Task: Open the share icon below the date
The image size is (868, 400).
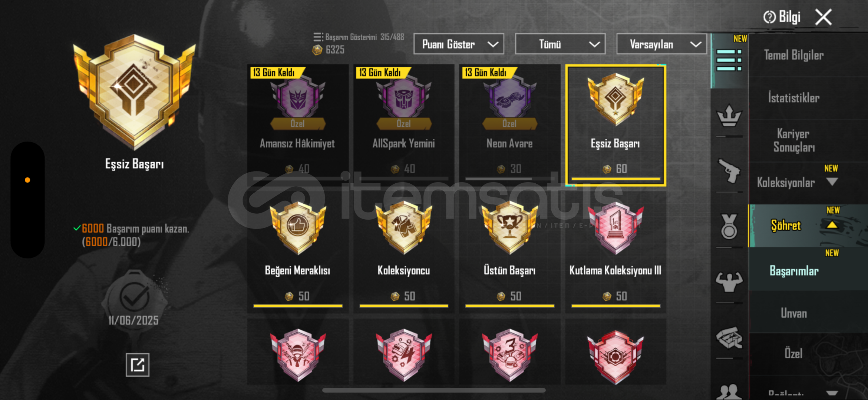Action: click(x=138, y=365)
